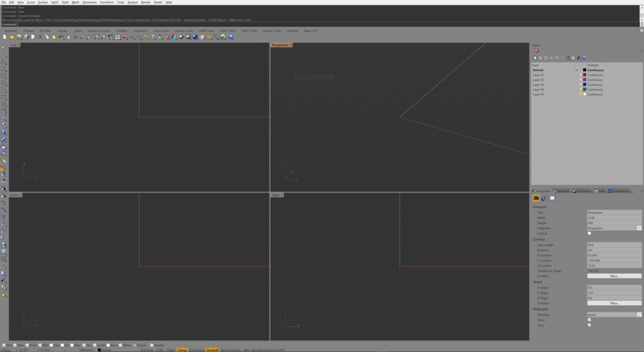Click the Wallpaper Filename browse button
644x352 pixels.
click(639, 315)
